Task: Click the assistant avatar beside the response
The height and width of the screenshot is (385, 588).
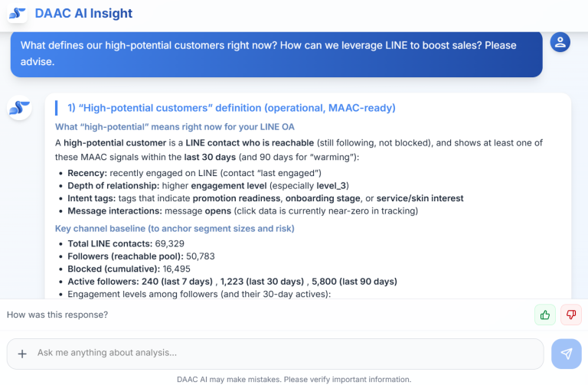Action: [x=20, y=108]
